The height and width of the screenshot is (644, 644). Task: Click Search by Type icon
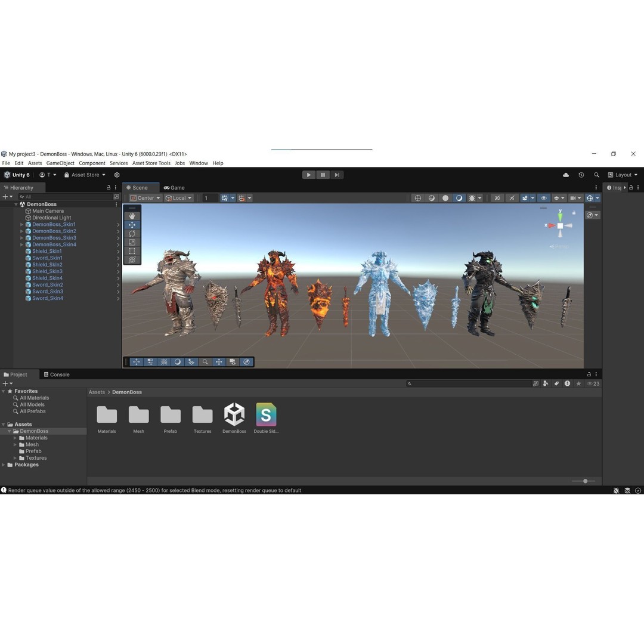click(546, 383)
